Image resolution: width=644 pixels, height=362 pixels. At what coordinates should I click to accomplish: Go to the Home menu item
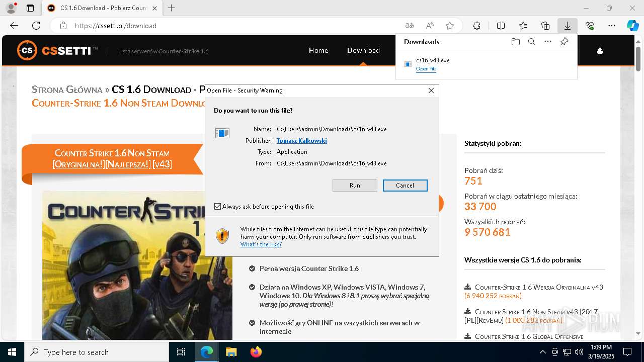(x=318, y=50)
